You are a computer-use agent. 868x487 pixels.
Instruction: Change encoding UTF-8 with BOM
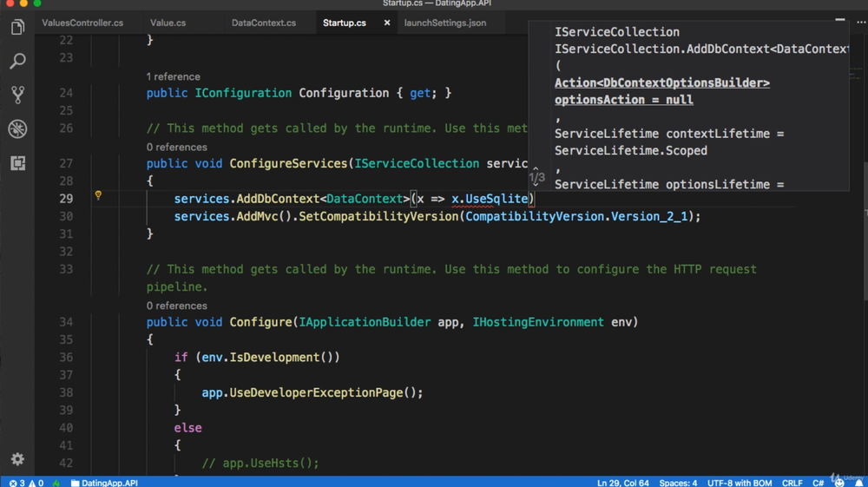click(x=740, y=483)
